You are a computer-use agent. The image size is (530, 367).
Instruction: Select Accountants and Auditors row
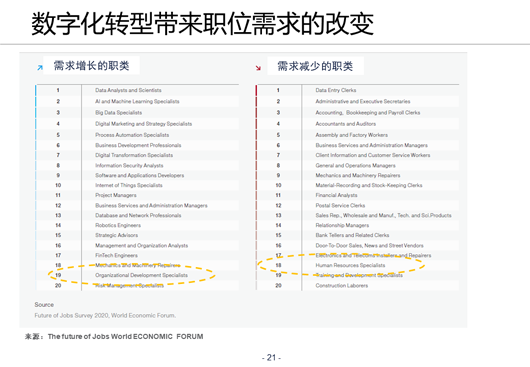[358, 124]
